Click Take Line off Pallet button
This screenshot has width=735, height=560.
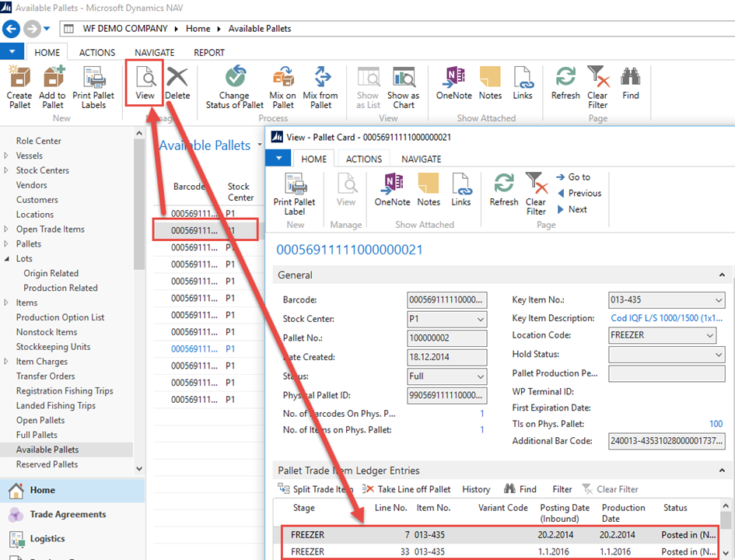407,489
